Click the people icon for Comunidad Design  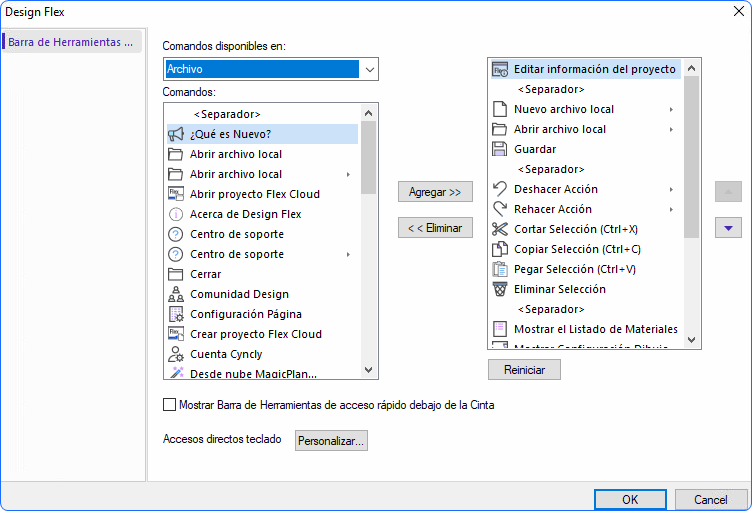[x=176, y=294]
